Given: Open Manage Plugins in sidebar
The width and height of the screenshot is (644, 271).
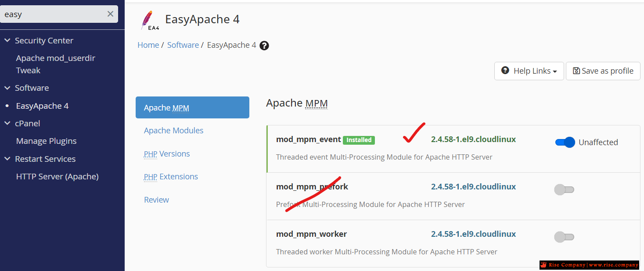Looking at the screenshot, I should pos(46,141).
